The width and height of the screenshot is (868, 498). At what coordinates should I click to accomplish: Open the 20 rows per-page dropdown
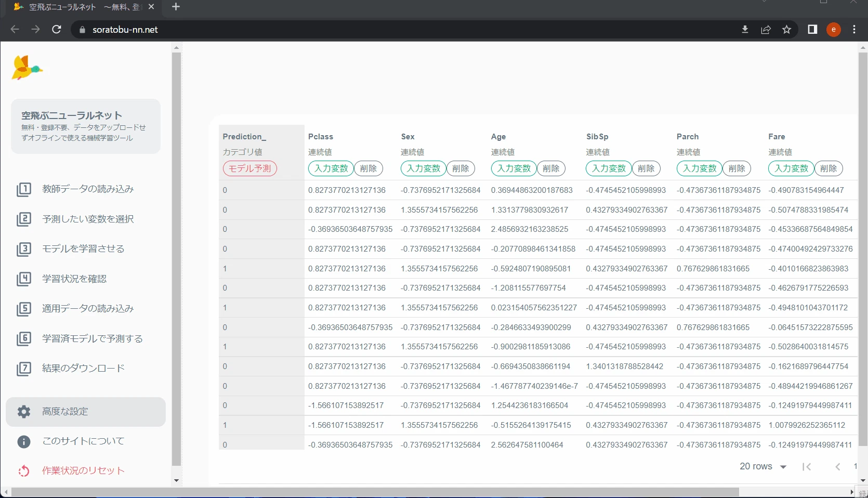pyautogui.click(x=763, y=467)
